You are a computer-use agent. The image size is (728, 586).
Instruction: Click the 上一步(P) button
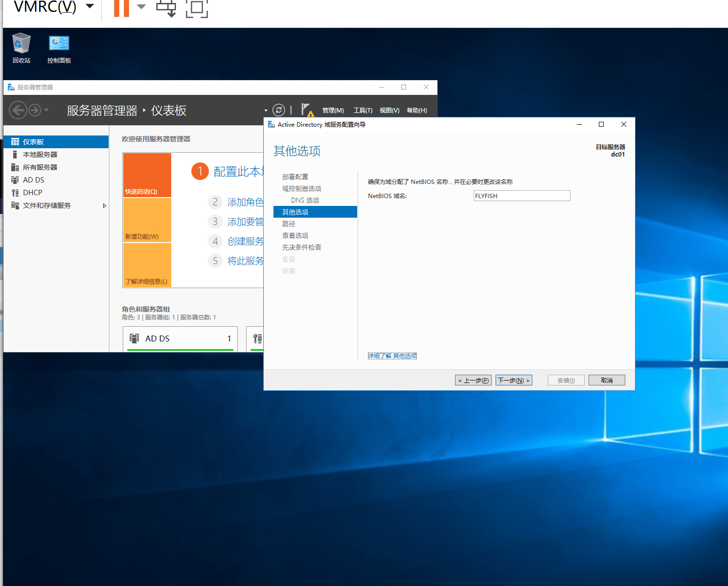coord(473,380)
